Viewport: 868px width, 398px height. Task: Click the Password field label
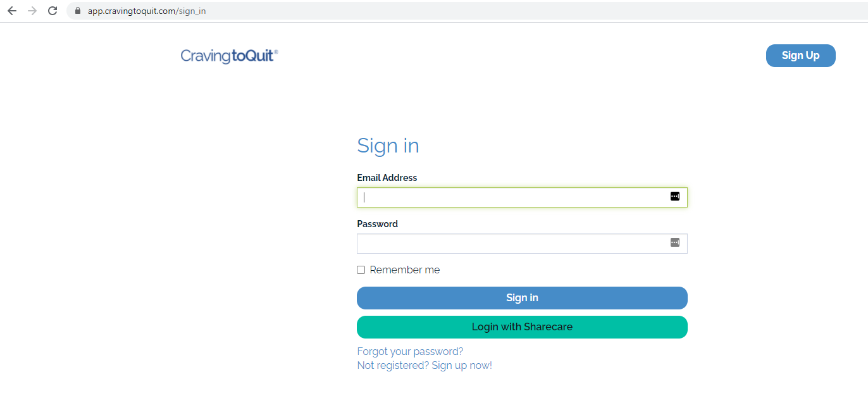(x=378, y=224)
